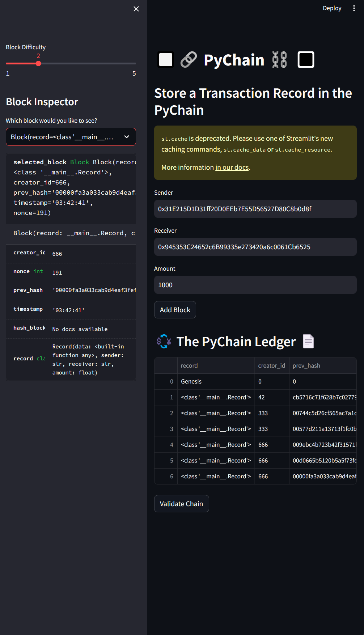Select the Genesis record cell
This screenshot has width=364, height=635.
(216, 381)
